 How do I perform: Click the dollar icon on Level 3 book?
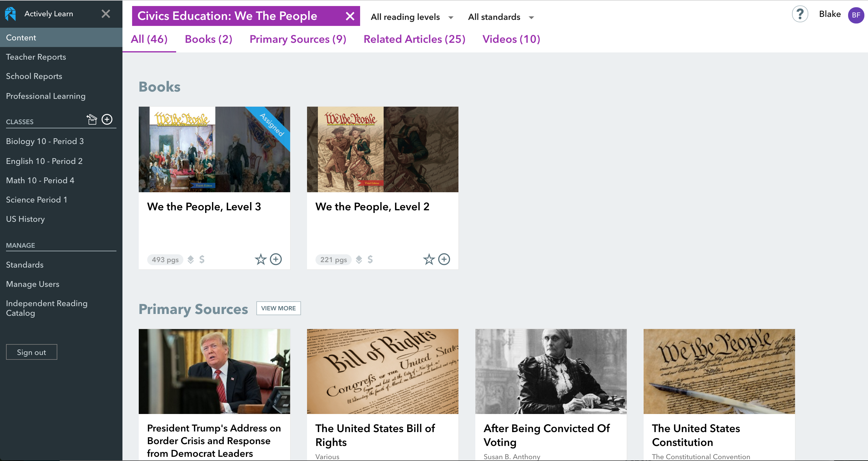[202, 259]
